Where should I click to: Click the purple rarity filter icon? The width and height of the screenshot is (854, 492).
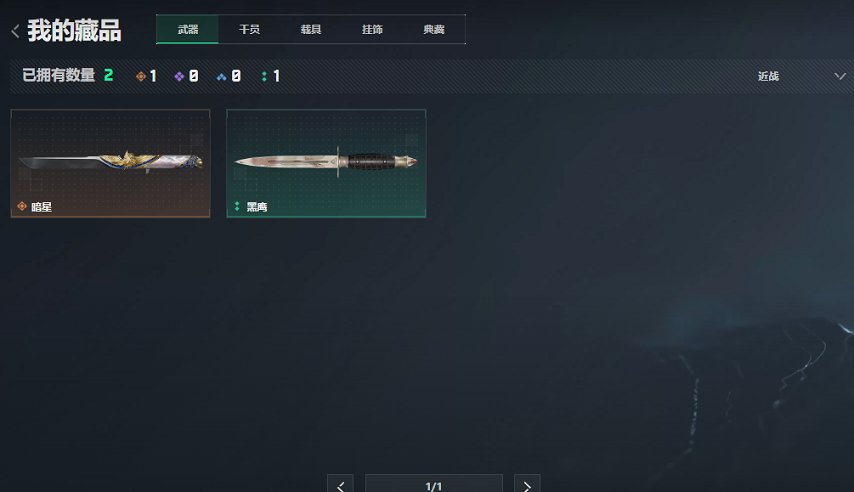click(179, 76)
